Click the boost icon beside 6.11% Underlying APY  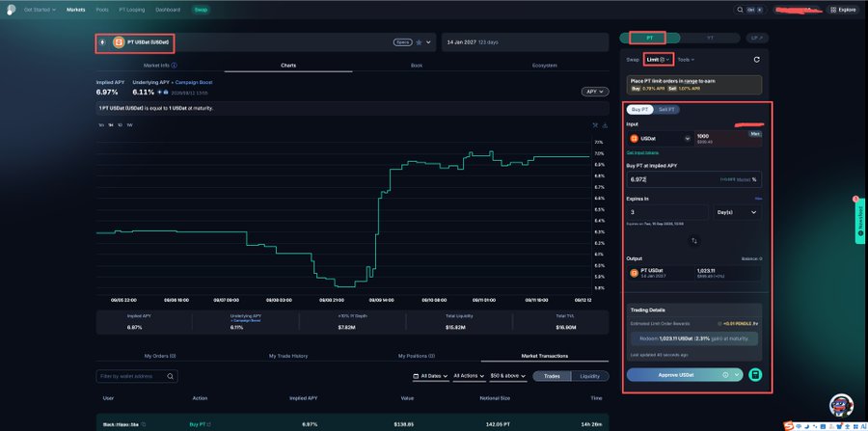point(160,92)
